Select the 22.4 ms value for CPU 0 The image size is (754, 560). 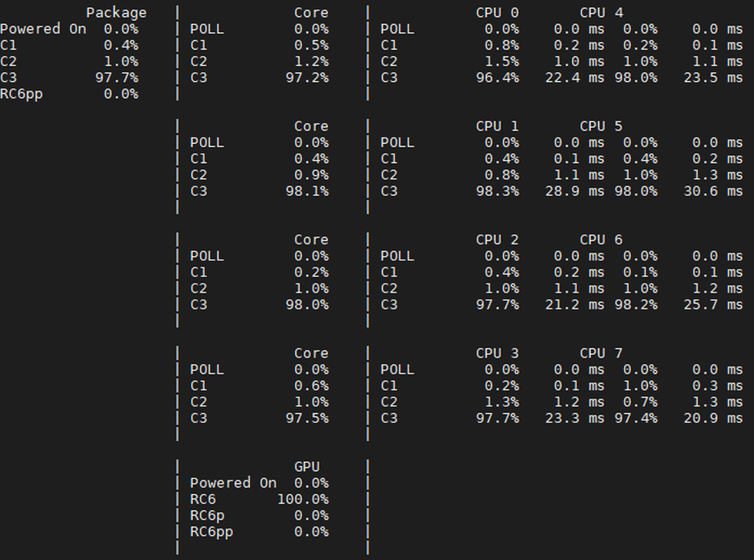tap(579, 78)
